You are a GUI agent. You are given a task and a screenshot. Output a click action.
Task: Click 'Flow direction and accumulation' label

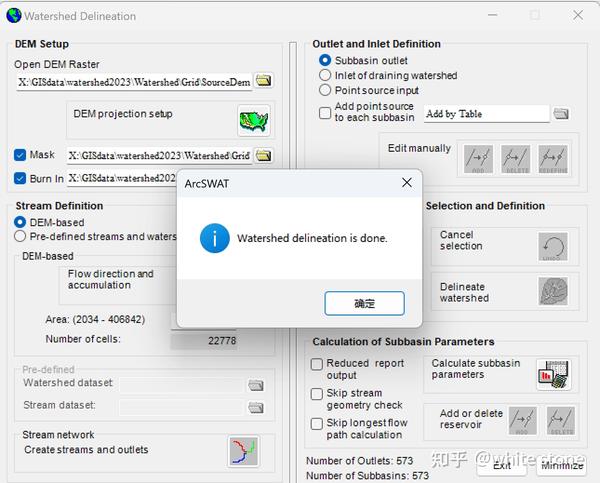coord(111,279)
